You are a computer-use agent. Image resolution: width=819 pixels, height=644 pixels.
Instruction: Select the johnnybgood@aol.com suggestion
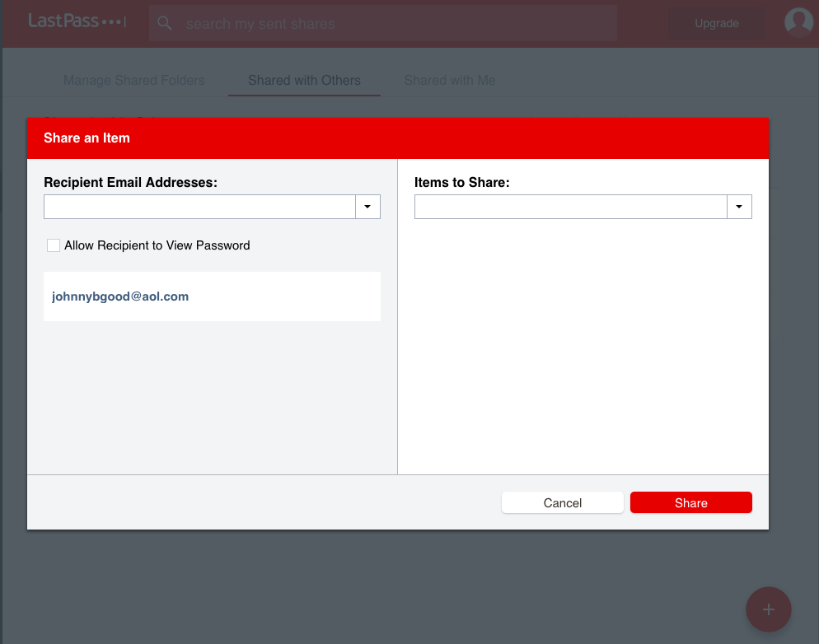click(x=120, y=296)
